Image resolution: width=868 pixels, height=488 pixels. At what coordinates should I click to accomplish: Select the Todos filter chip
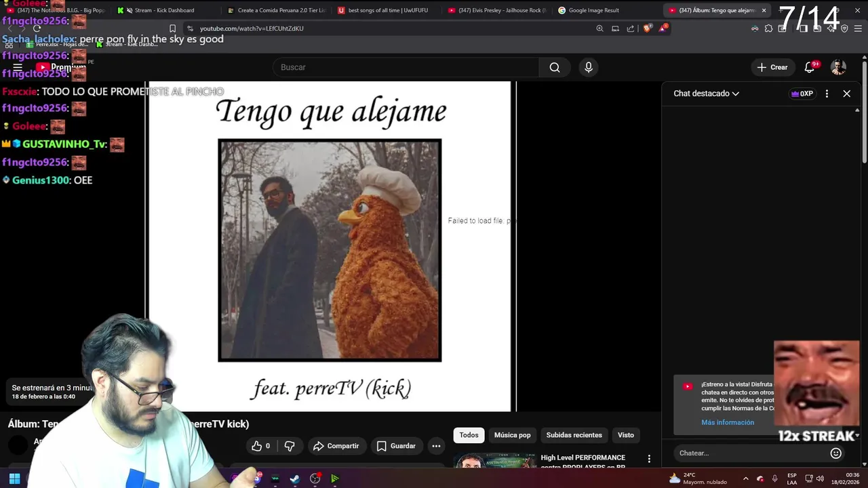coord(469,435)
